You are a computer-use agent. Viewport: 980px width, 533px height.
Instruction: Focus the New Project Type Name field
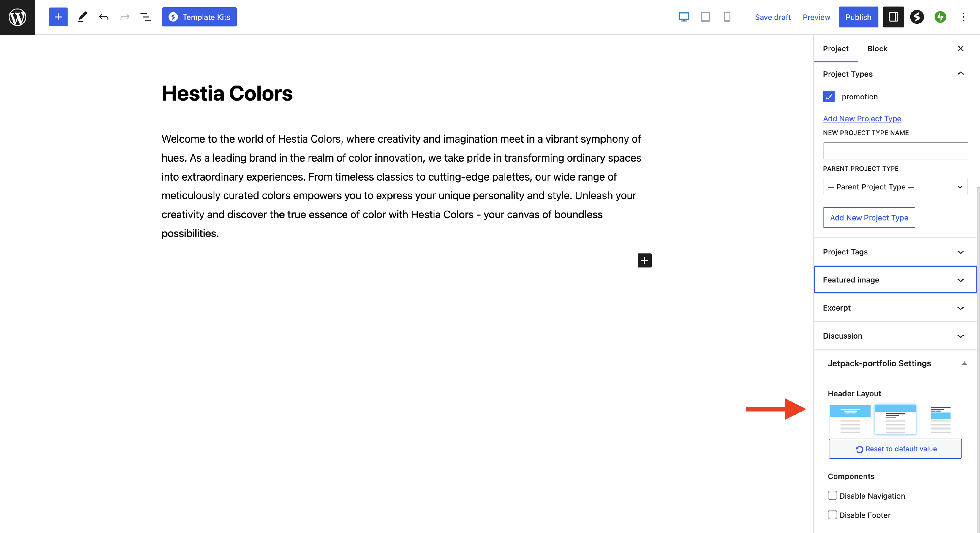point(895,151)
